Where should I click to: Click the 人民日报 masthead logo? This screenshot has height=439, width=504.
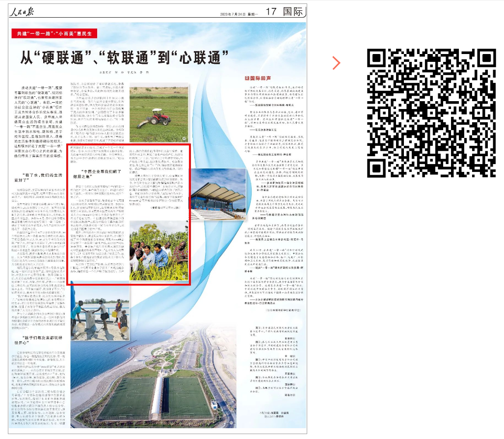[22, 12]
